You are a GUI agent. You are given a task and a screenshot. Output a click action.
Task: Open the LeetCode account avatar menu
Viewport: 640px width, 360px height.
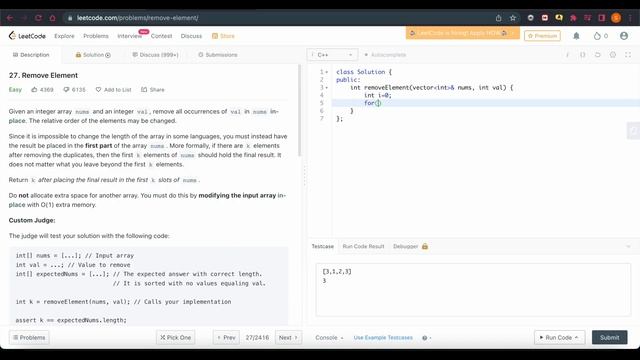click(x=624, y=36)
